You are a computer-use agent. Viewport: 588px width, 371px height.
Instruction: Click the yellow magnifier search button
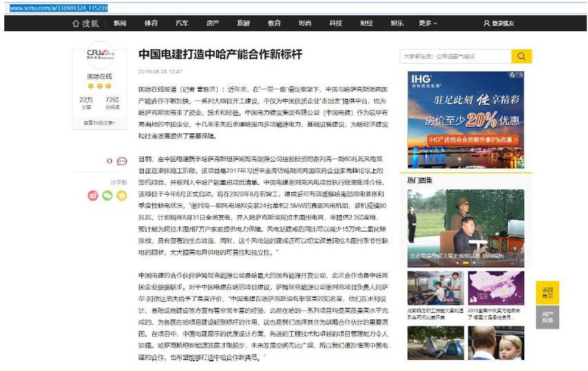click(x=522, y=57)
